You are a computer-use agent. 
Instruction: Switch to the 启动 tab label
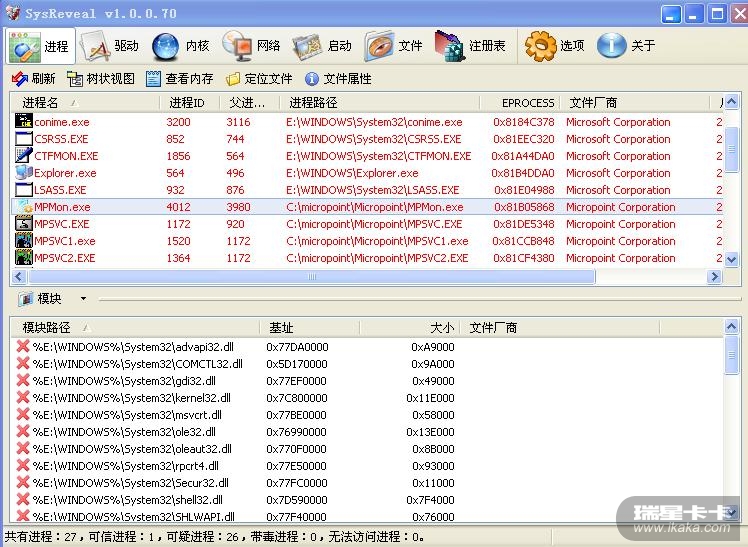coord(339,46)
